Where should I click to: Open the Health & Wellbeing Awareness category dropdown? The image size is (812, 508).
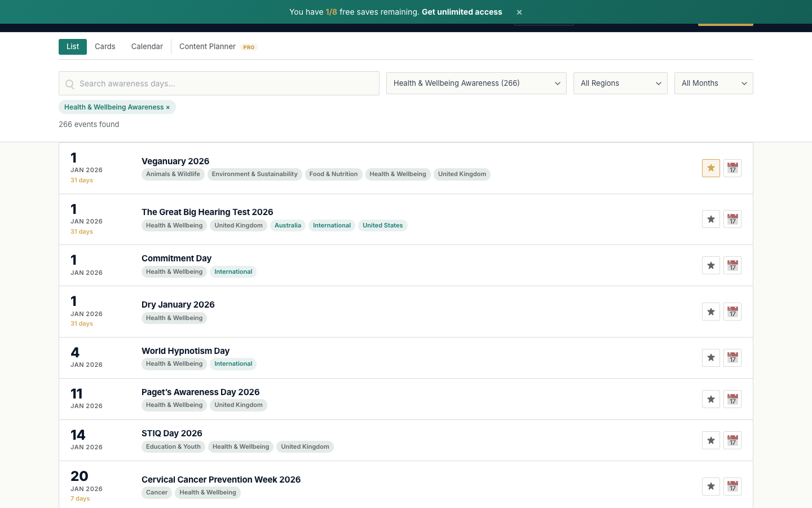476,83
